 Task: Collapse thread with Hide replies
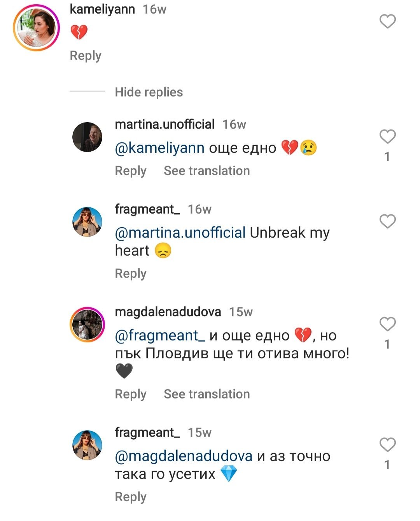[x=149, y=92]
